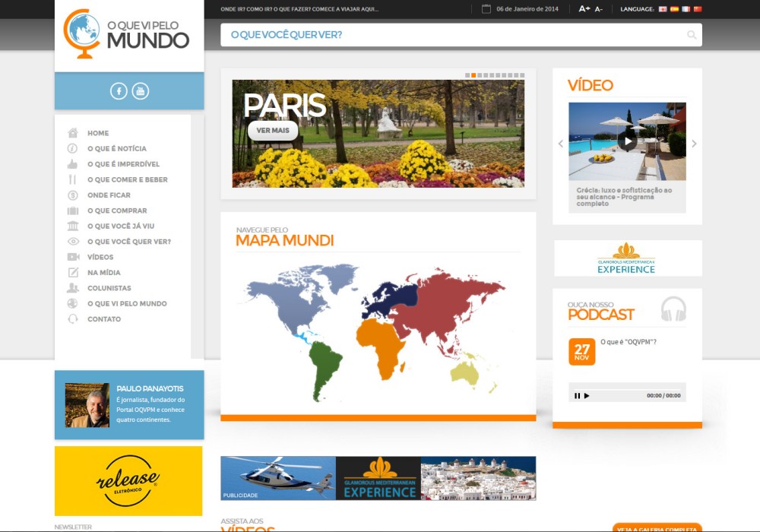Click the Ver Mais button on Paris
This screenshot has width=760, height=532.
tap(273, 131)
